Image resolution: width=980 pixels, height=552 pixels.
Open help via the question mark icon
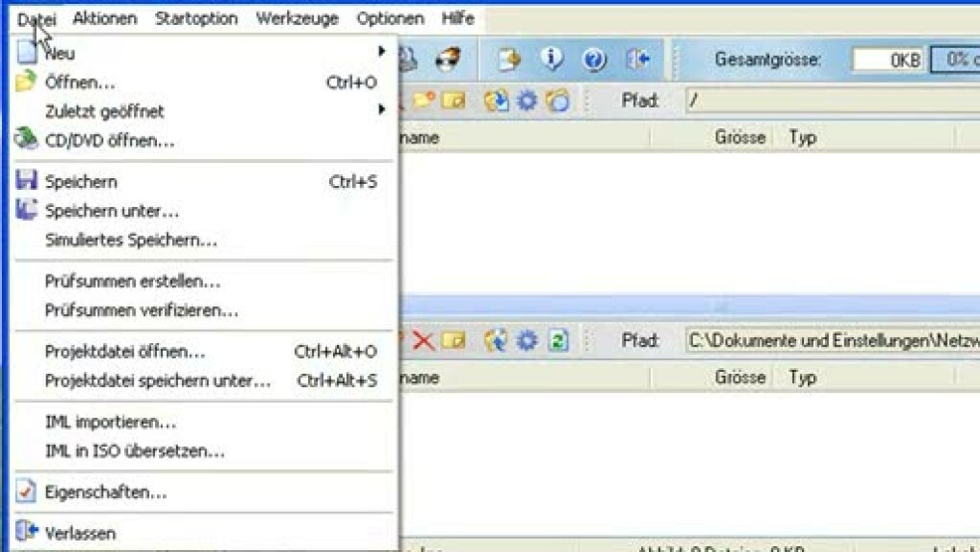(x=595, y=60)
